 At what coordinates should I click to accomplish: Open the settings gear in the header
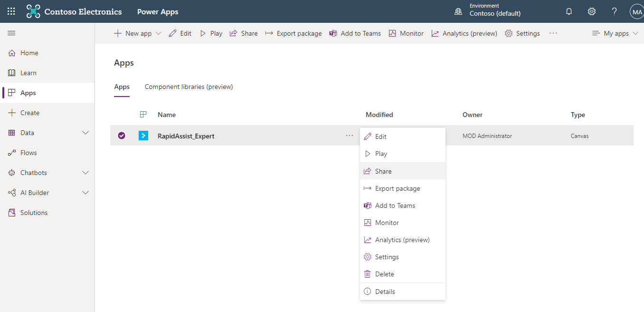coord(592,11)
